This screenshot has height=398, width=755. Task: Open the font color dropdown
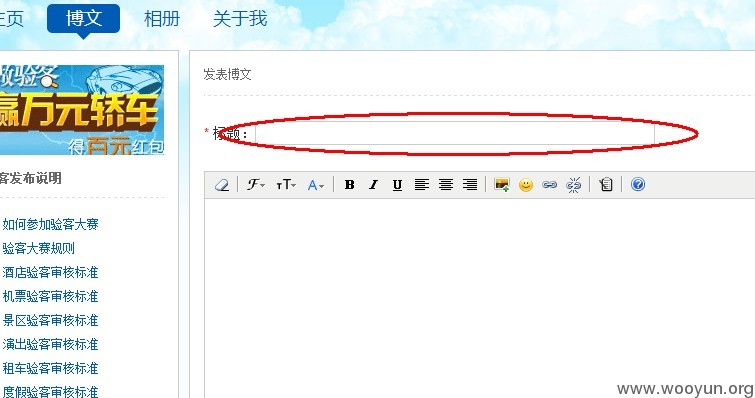coord(316,185)
